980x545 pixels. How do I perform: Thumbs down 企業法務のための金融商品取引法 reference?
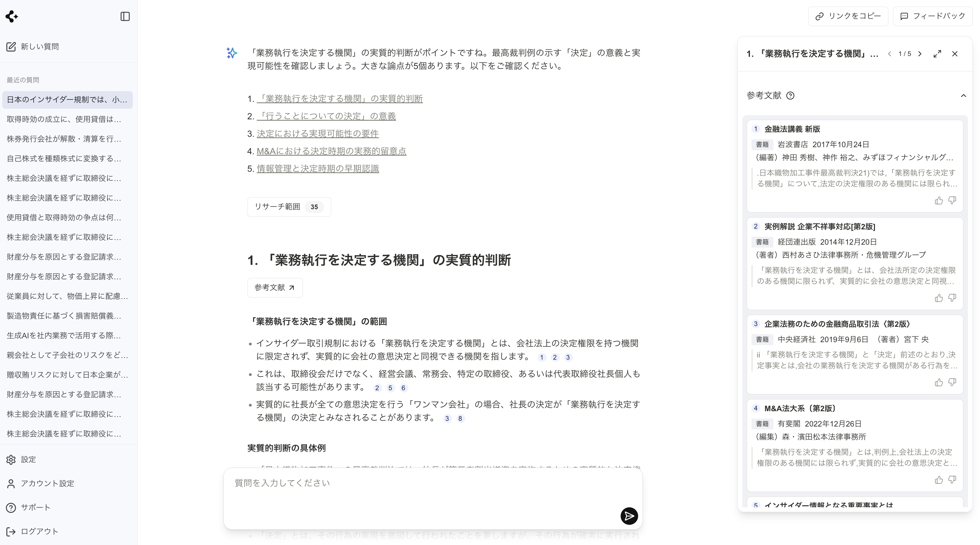[952, 382]
